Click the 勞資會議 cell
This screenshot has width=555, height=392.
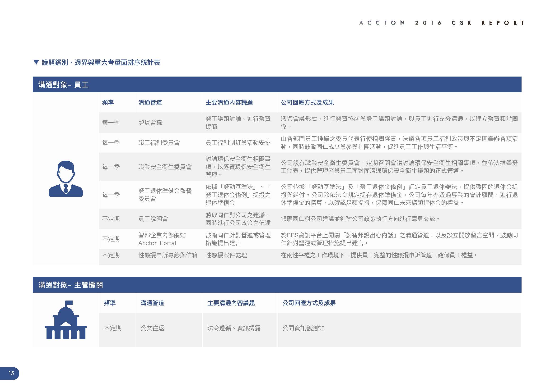click(x=150, y=123)
